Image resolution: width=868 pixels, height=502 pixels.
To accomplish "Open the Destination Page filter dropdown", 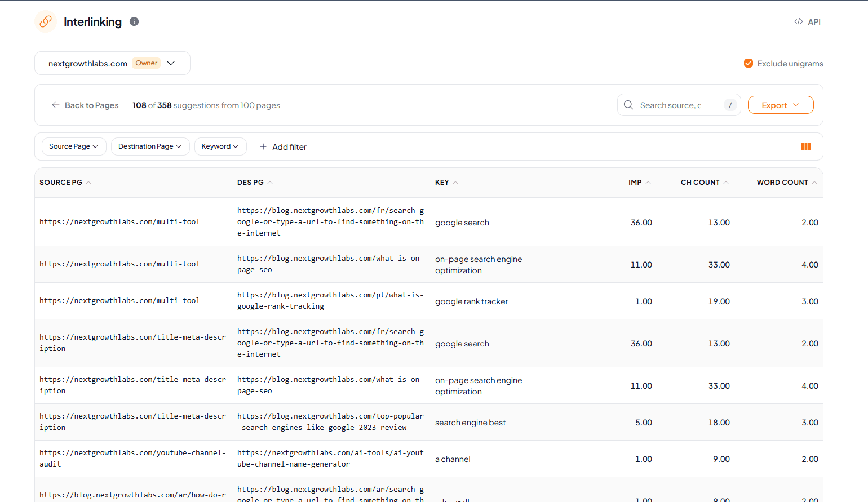I will (150, 146).
